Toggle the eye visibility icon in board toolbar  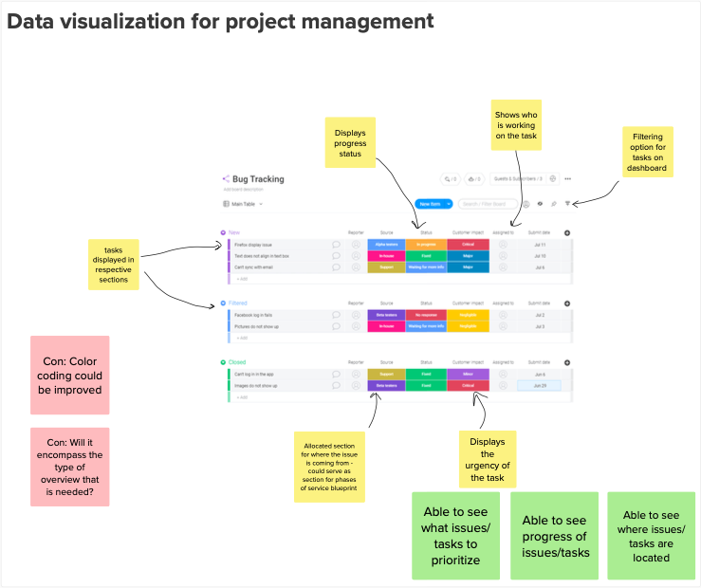[541, 203]
